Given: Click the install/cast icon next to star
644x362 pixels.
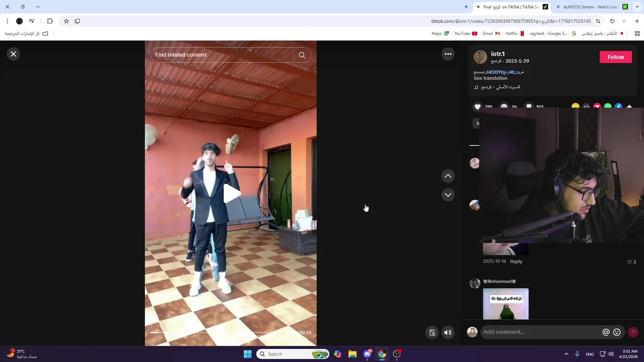Looking at the screenshot, I should [77, 21].
